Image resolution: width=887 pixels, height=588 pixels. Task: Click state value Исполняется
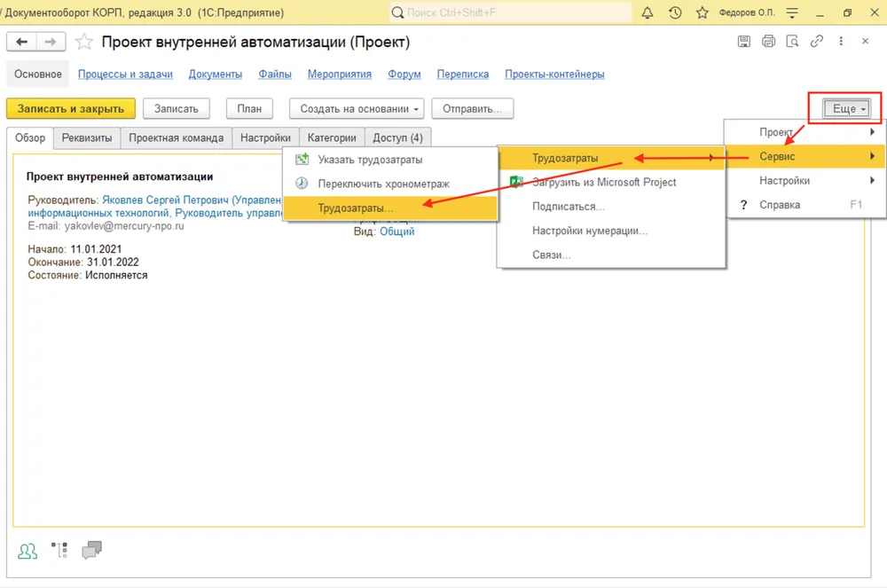[116, 275]
